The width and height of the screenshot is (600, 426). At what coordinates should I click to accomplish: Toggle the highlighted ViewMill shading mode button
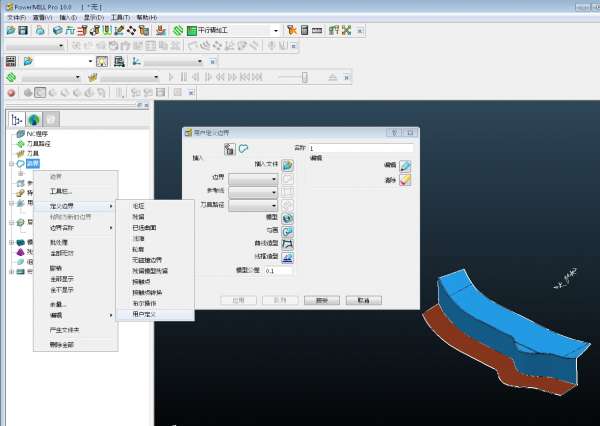point(40,93)
